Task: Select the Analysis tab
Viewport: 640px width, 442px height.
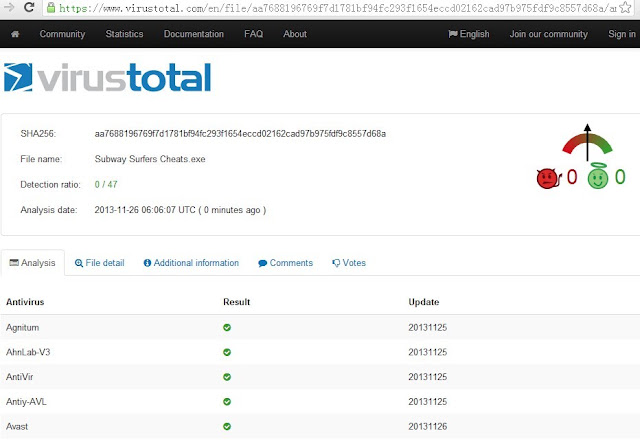Action: point(32,263)
